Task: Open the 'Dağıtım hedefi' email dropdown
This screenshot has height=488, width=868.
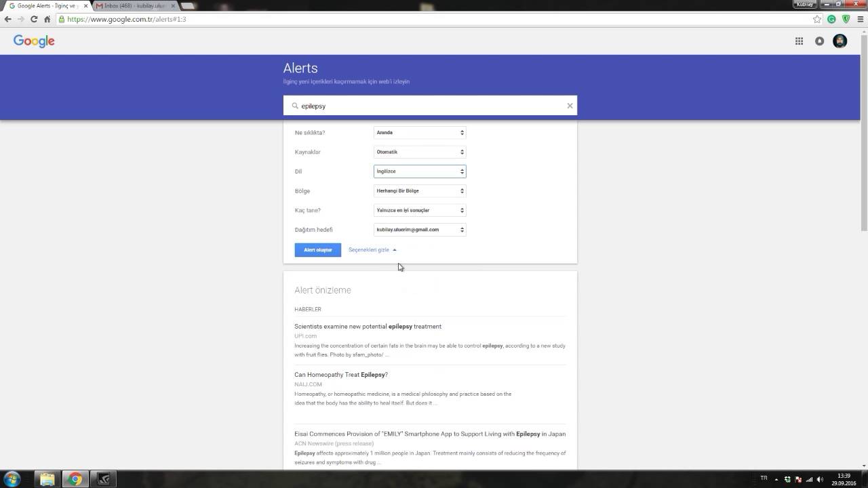Action: coord(420,230)
